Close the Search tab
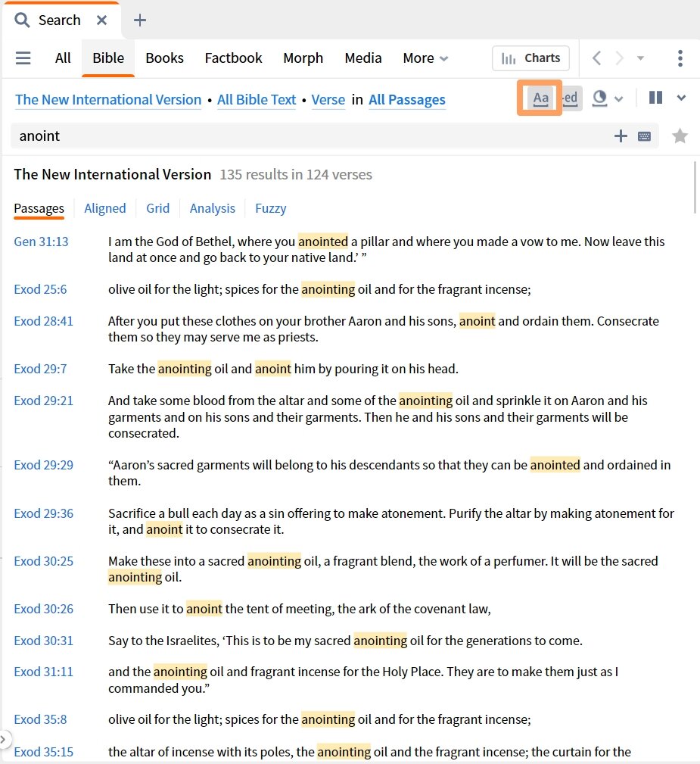Screen dimensions: 700x764 coord(101,20)
